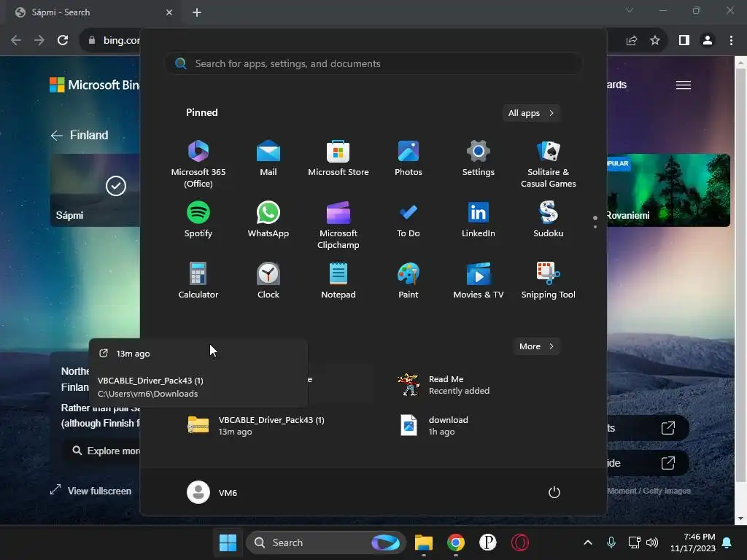This screenshot has height=560, width=747.
Task: Show hidden system tray icons
Action: click(588, 542)
